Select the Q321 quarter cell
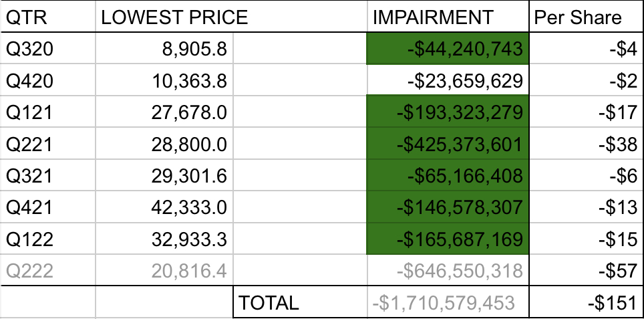This screenshot has height=319, width=644. pyautogui.click(x=48, y=176)
